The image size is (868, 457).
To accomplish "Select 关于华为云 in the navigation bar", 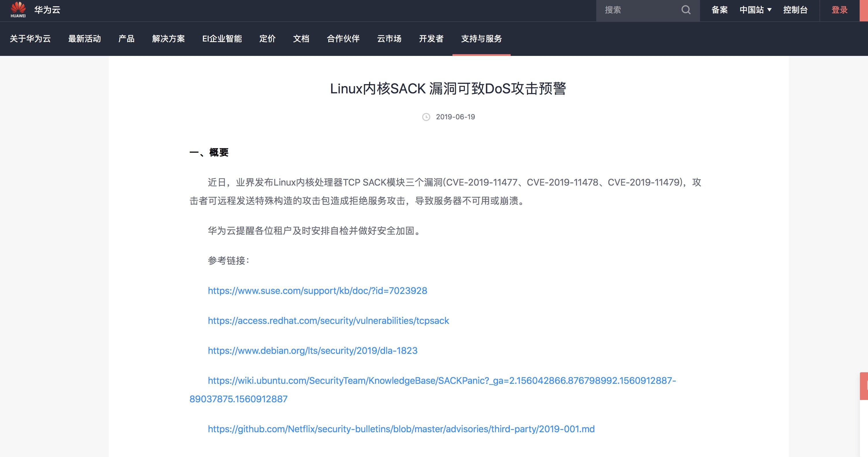I will pos(30,39).
